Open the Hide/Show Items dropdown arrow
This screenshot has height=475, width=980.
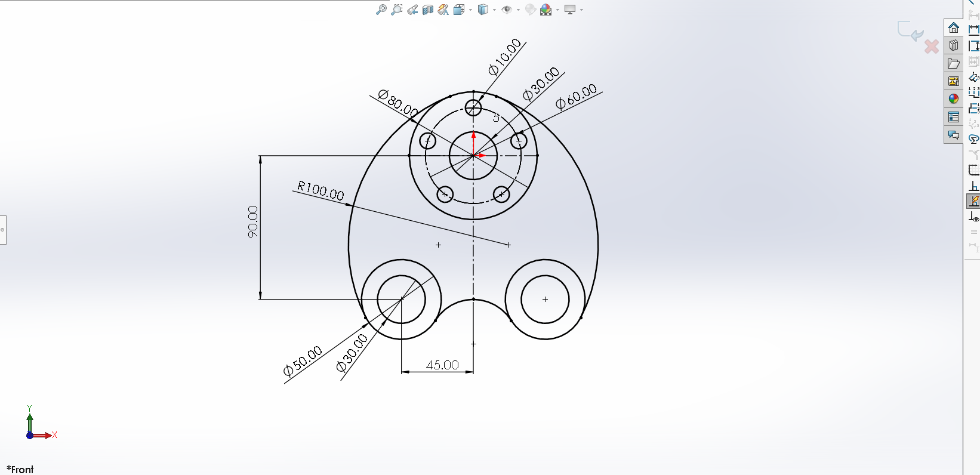tap(518, 10)
